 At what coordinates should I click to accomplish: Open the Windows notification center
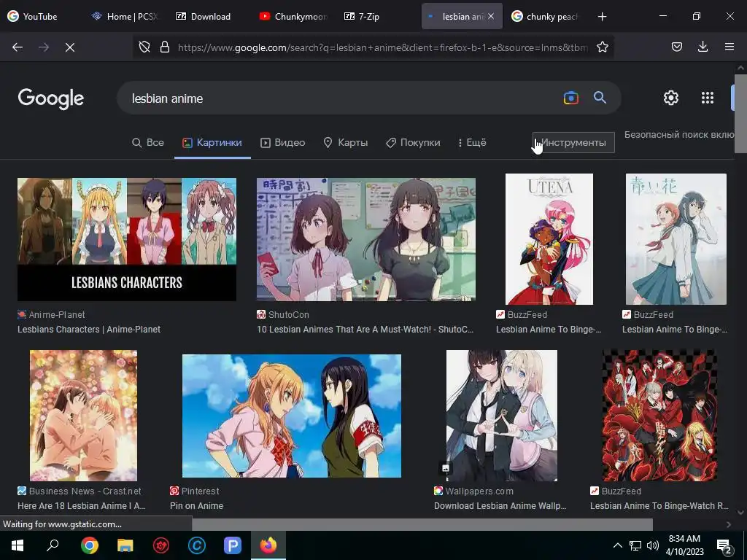(724, 547)
